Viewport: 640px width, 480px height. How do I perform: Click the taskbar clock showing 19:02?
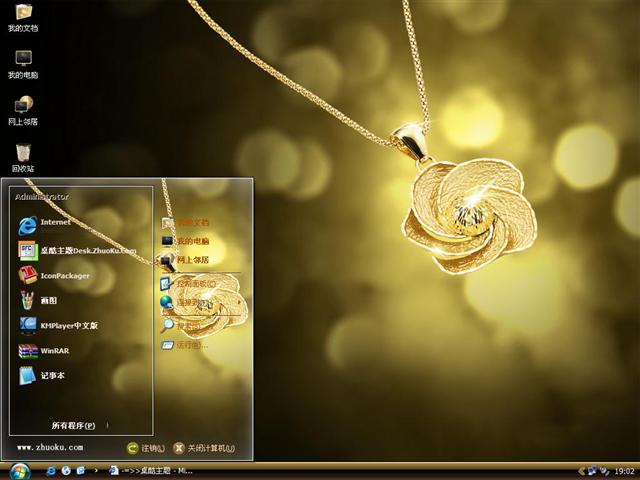tap(624, 470)
